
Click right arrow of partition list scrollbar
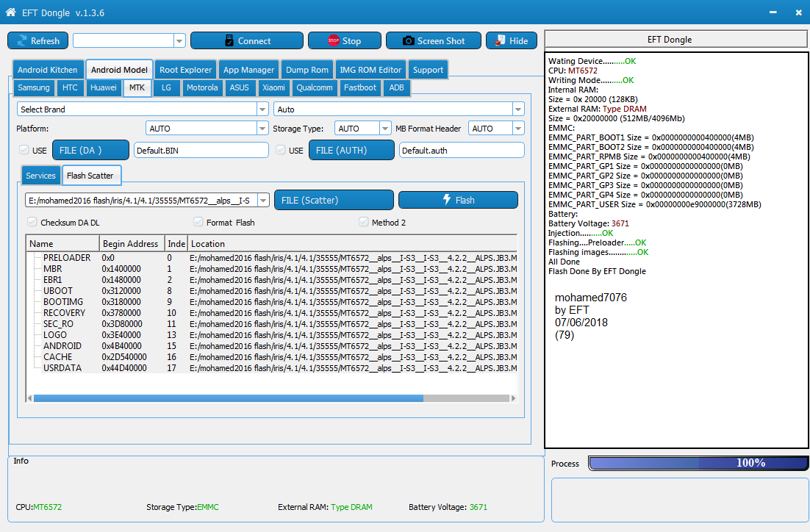[513, 398]
